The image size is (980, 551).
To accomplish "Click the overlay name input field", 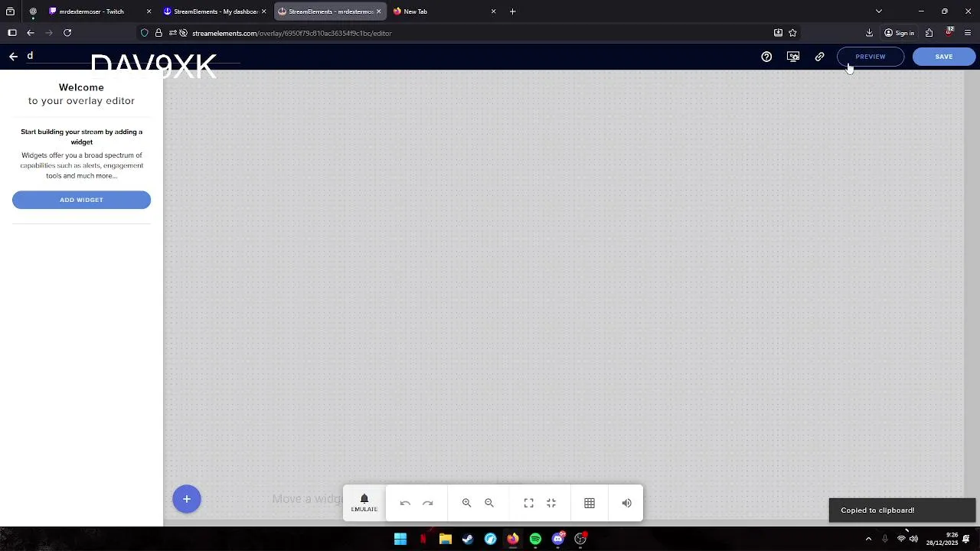I will coord(134,56).
